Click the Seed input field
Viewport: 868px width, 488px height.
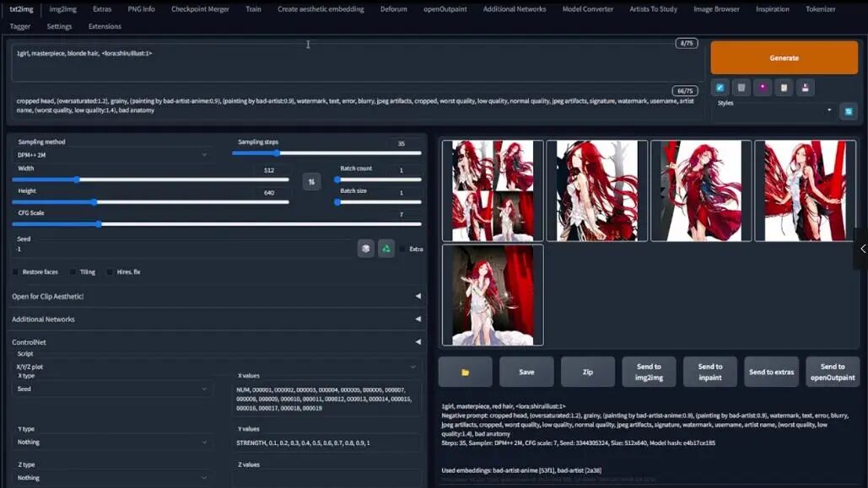[x=183, y=249]
